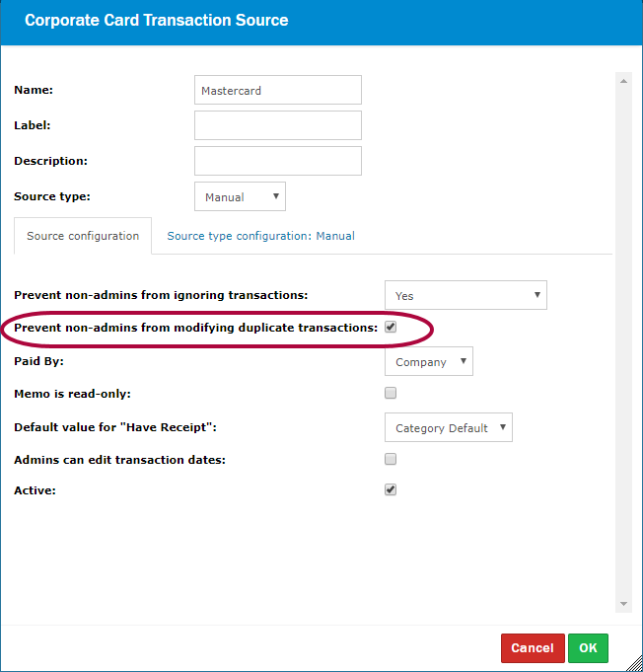Open the Paid By dropdown
The width and height of the screenshot is (643, 672).
click(428, 361)
